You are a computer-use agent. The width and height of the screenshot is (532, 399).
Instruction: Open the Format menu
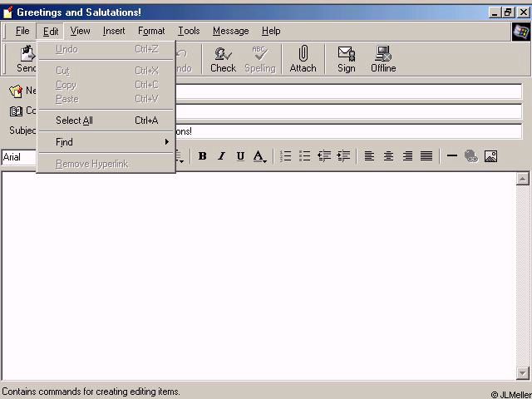pyautogui.click(x=151, y=31)
